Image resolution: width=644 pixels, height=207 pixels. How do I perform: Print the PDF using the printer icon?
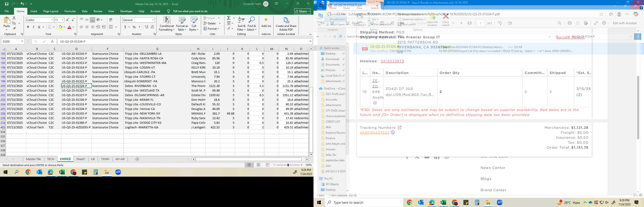click(569, 23)
